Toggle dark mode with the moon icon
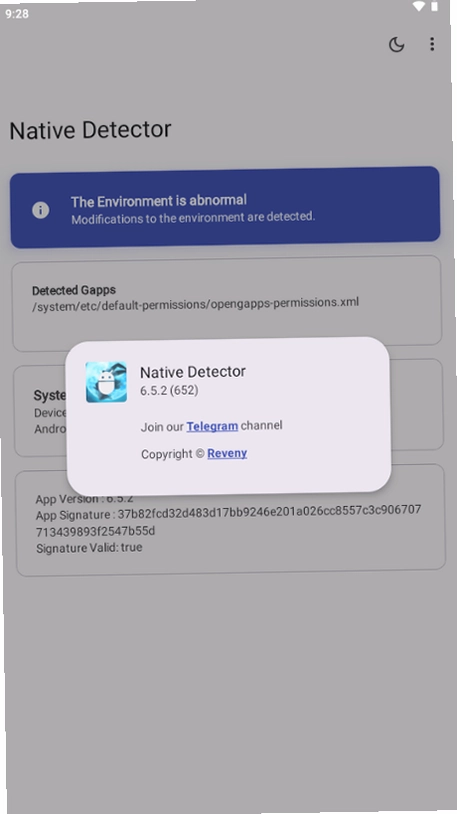 (396, 45)
